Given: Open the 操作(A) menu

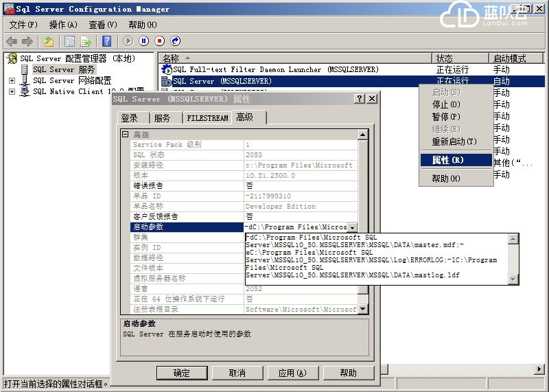Looking at the screenshot, I should pyautogui.click(x=63, y=25).
